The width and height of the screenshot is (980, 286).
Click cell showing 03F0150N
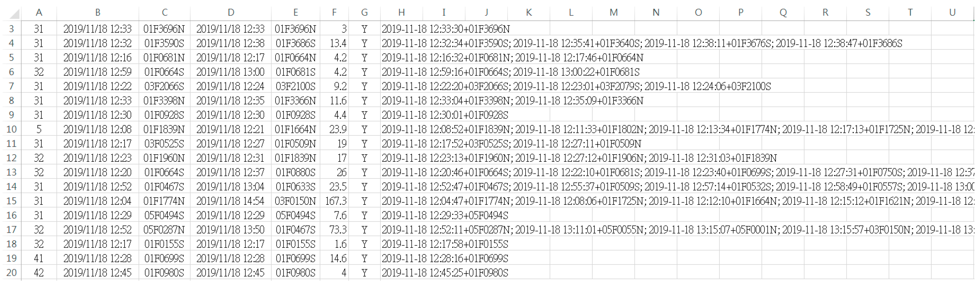[x=295, y=201]
